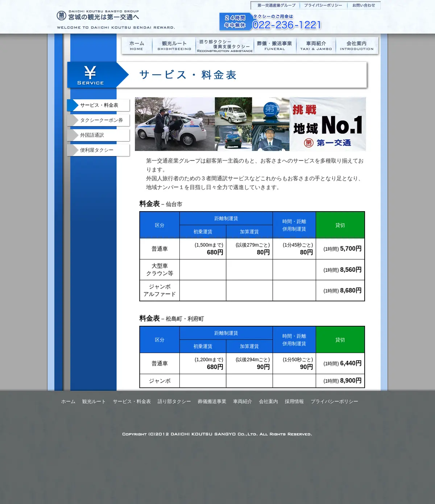Click the 24時間 年中無休 badge
The image size is (435, 504).
(235, 21)
